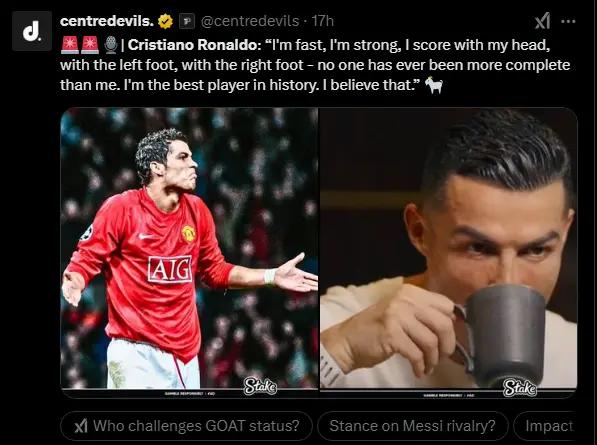Click the Grok icon in GOAT suggestion
Screen dimensions: 597x445
(81, 426)
